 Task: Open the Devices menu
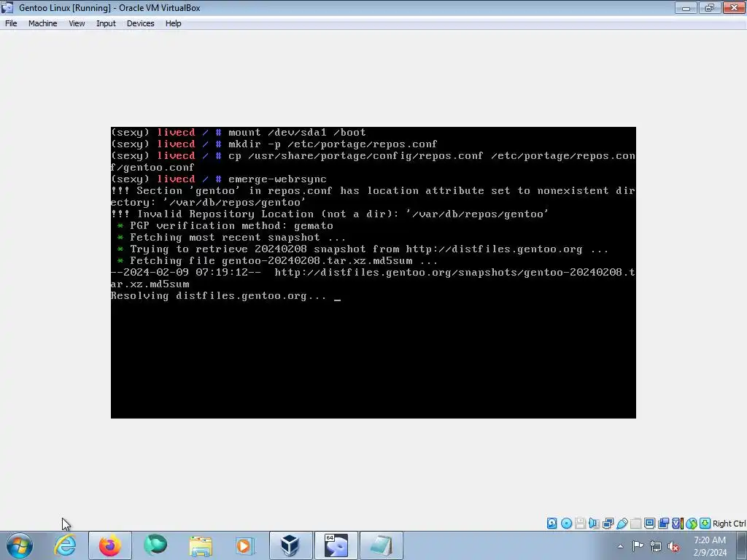pos(141,23)
